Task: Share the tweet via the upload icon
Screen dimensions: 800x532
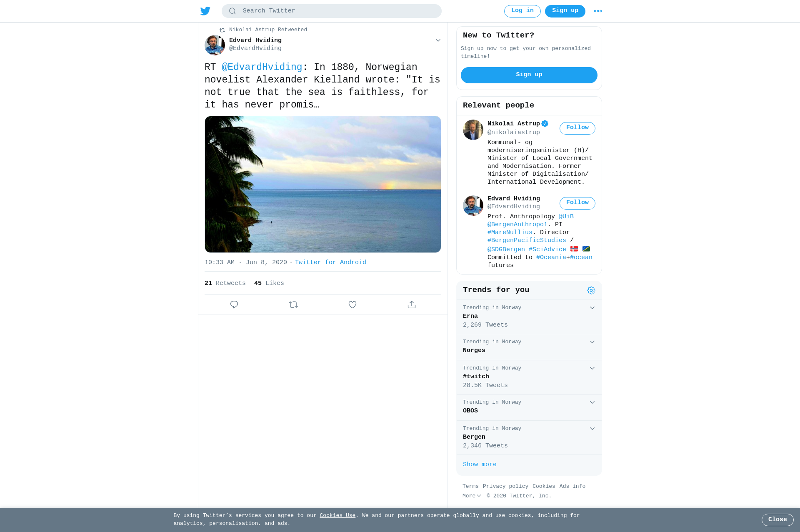Action: (x=412, y=305)
